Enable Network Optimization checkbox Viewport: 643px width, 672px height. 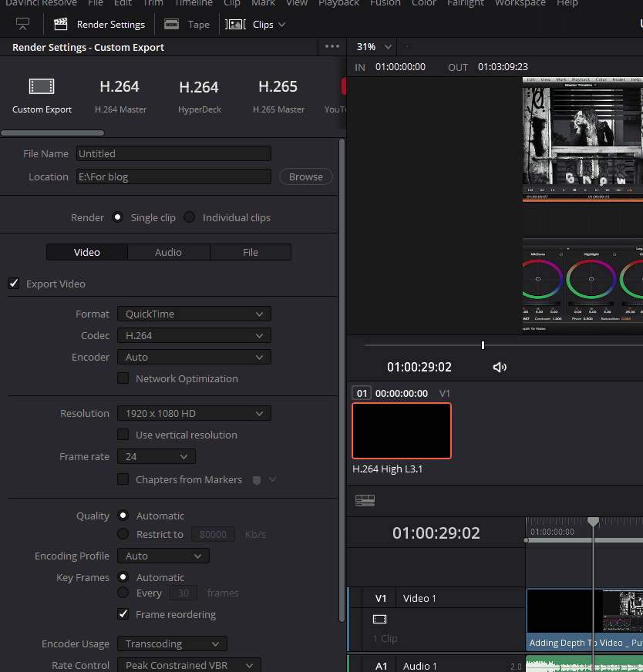coord(123,378)
